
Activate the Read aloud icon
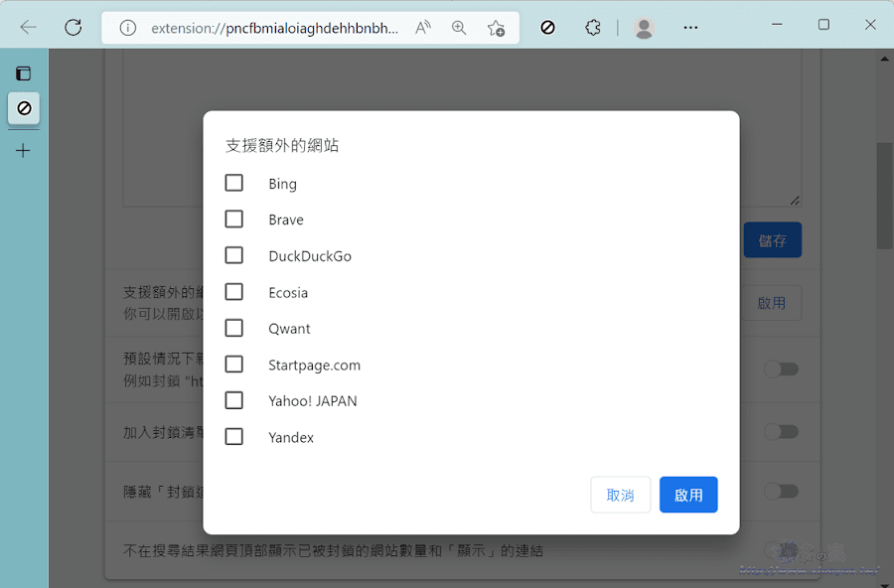(423, 28)
